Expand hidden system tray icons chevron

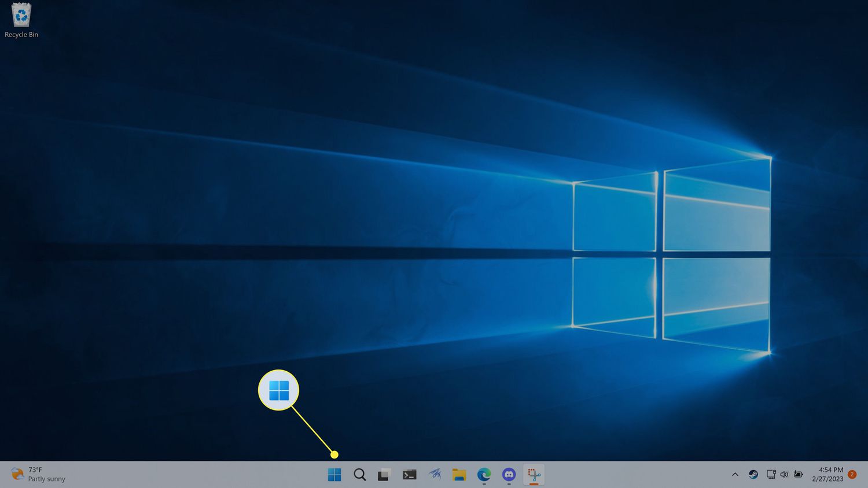tap(735, 475)
